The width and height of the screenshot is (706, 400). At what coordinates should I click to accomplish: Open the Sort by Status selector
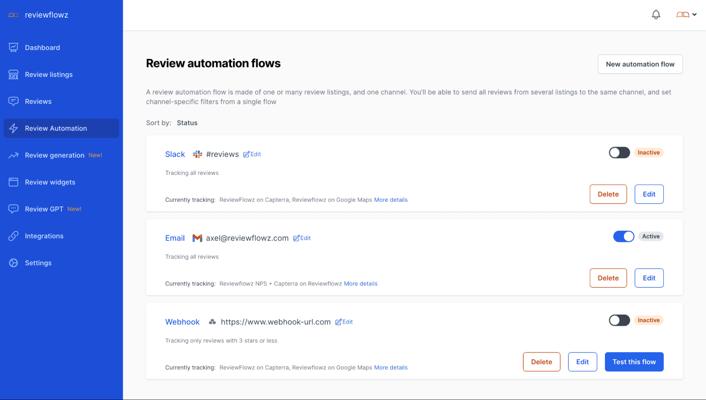tap(187, 123)
